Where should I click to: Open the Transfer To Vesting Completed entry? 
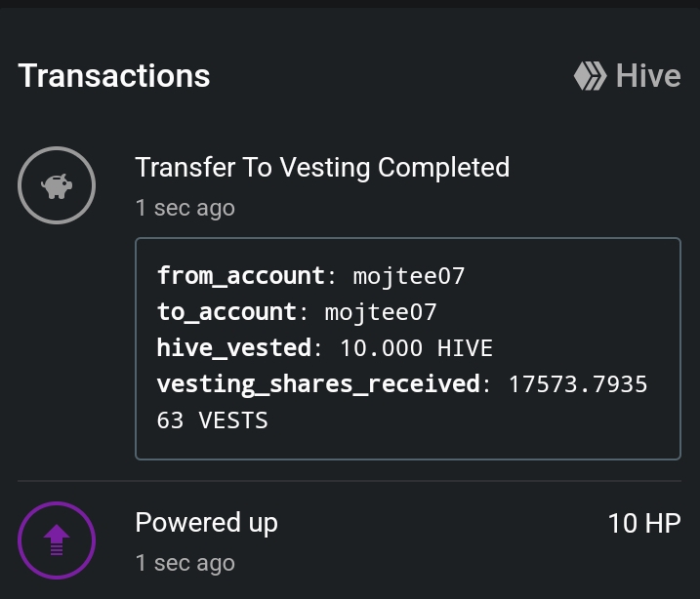pyautogui.click(x=322, y=168)
